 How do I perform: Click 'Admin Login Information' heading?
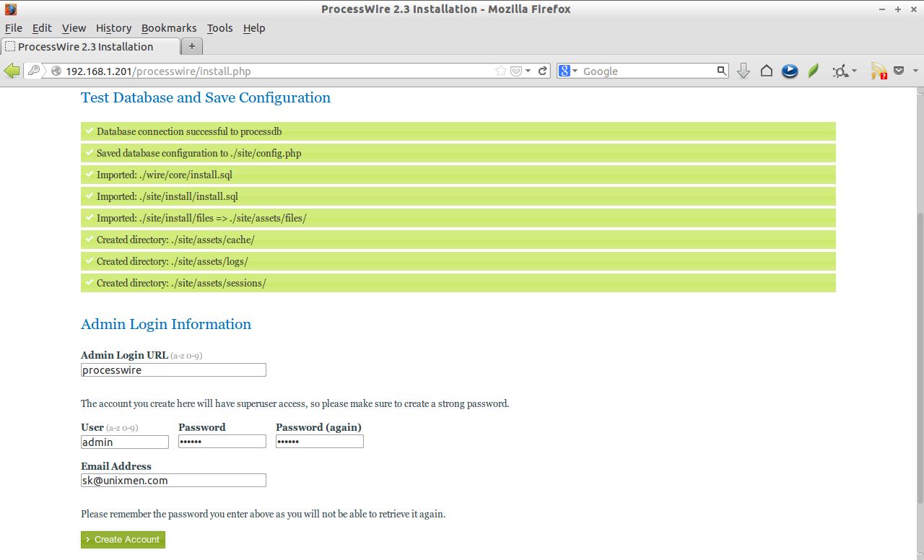point(166,324)
